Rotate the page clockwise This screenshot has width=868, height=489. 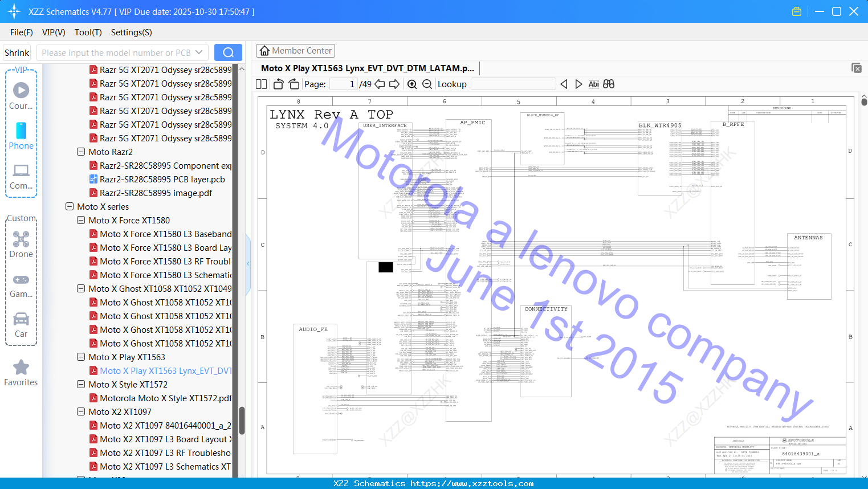pos(294,84)
